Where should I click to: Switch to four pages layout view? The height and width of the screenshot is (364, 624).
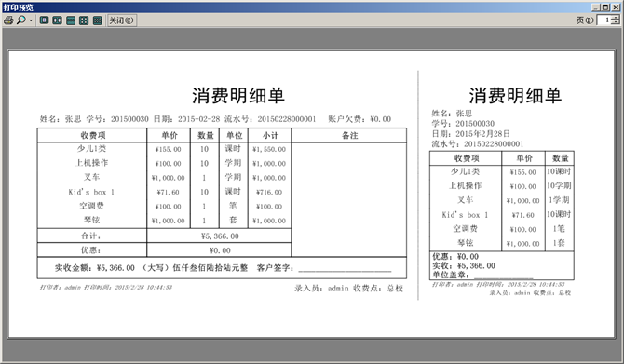tap(84, 20)
